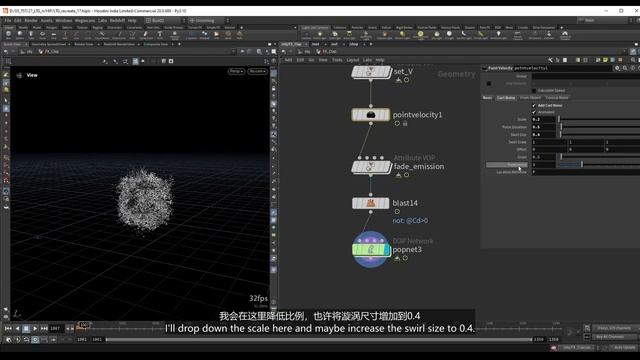Select the Font shelf tool
The image size is (640, 360).
pos(160,35)
